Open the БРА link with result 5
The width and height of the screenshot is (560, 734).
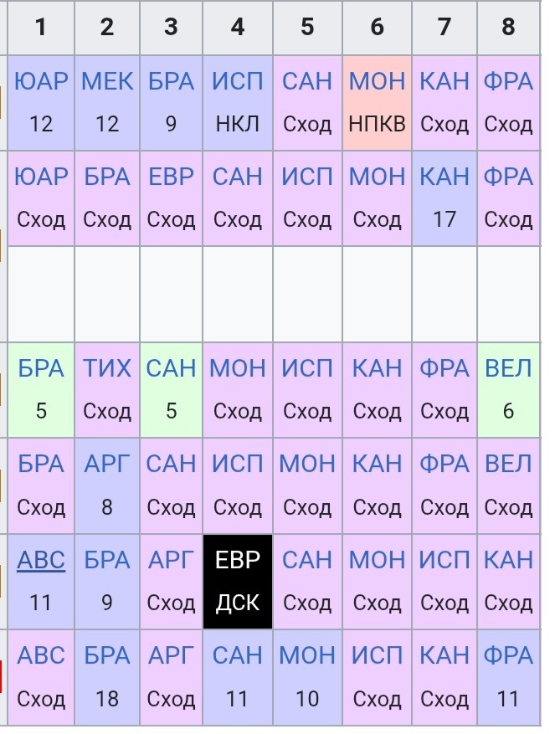pyautogui.click(x=41, y=368)
